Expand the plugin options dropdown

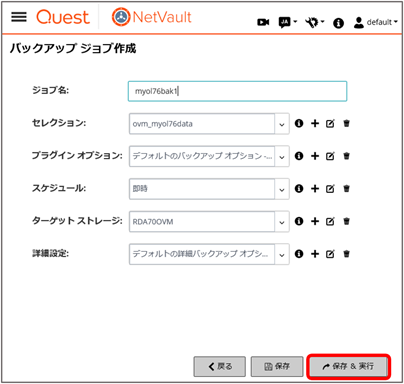coord(282,156)
